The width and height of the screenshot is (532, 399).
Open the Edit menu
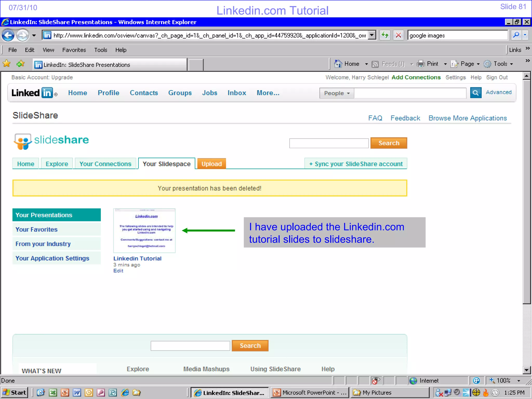pyautogui.click(x=30, y=50)
